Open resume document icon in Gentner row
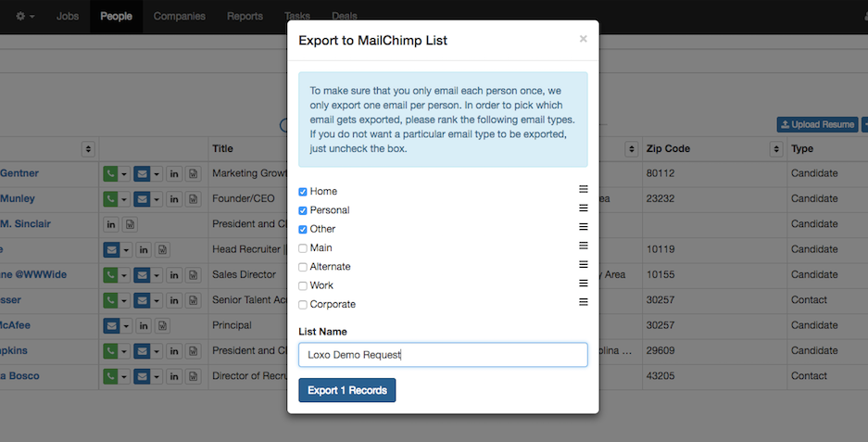 [x=194, y=173]
